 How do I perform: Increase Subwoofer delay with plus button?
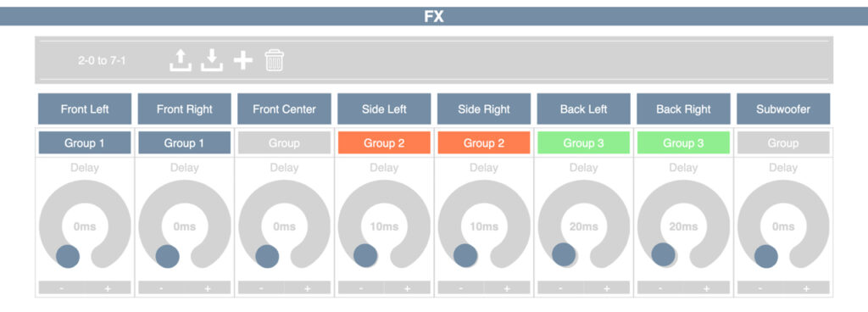click(x=807, y=288)
